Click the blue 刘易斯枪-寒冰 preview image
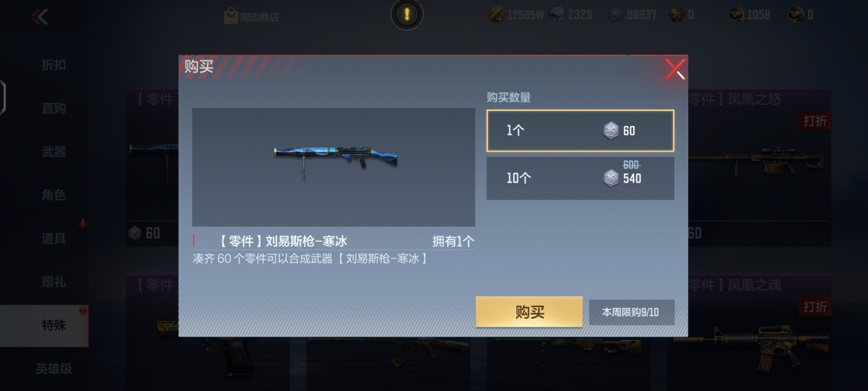868x391 pixels. coord(333,167)
